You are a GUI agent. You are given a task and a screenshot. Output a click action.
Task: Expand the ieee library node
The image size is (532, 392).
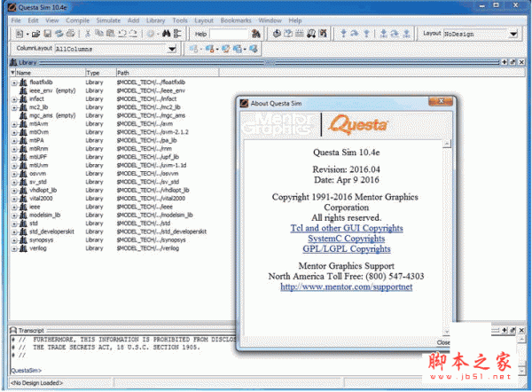pos(14,208)
